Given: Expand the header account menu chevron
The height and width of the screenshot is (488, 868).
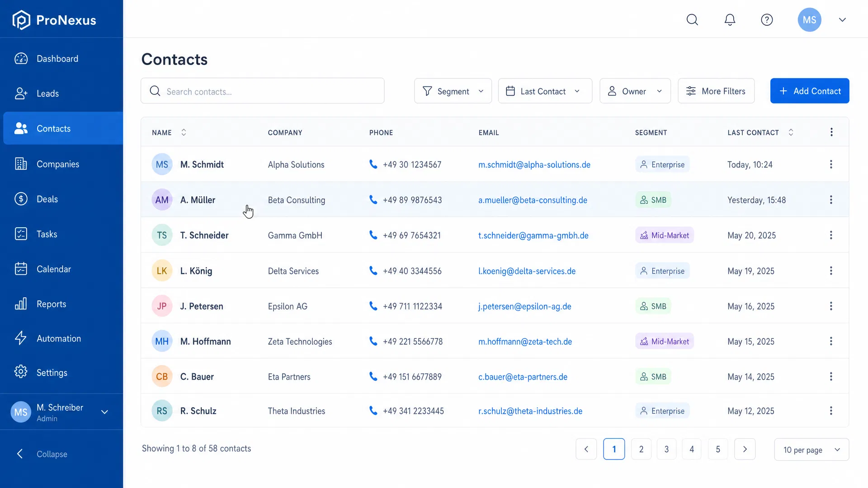Looking at the screenshot, I should pos(842,20).
